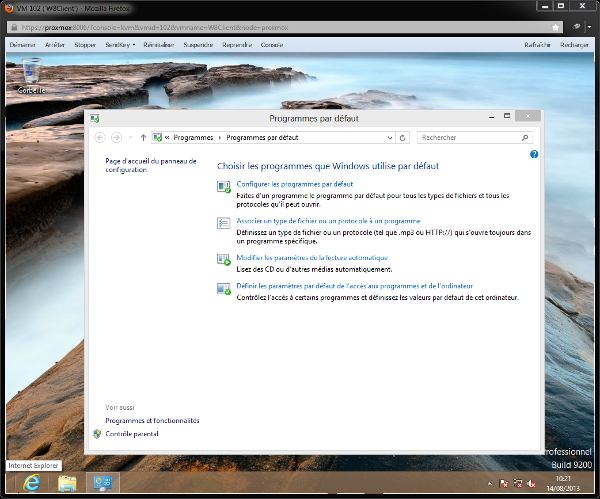Open the SendKey dropdown menu
Viewport: 600px width, 499px height.
(x=120, y=45)
